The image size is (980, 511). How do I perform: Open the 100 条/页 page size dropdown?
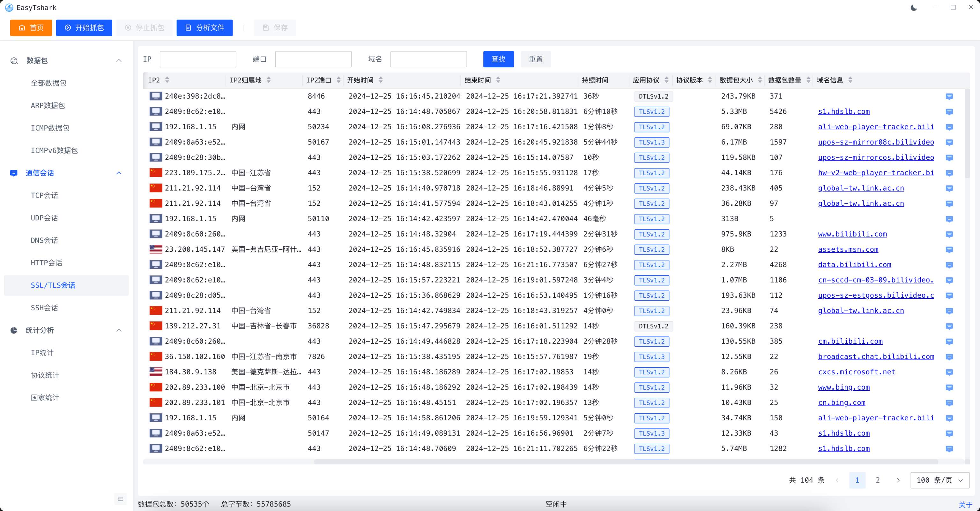click(940, 480)
